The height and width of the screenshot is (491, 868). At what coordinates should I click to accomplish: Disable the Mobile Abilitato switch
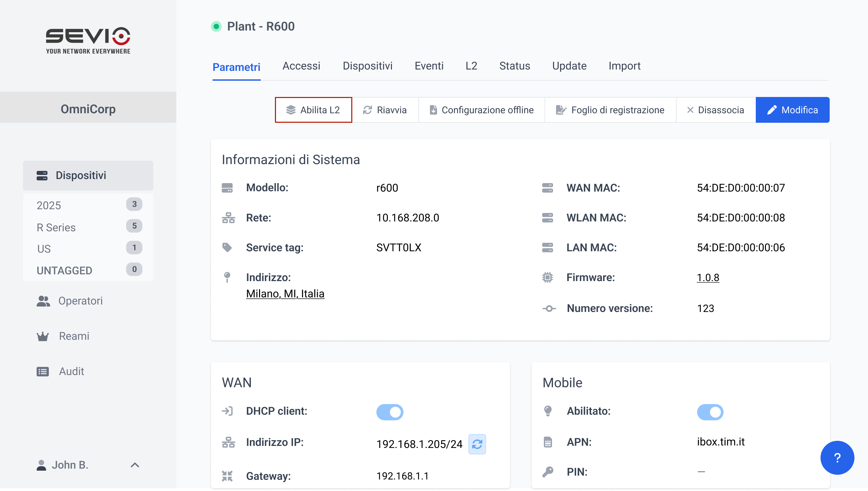click(x=710, y=412)
